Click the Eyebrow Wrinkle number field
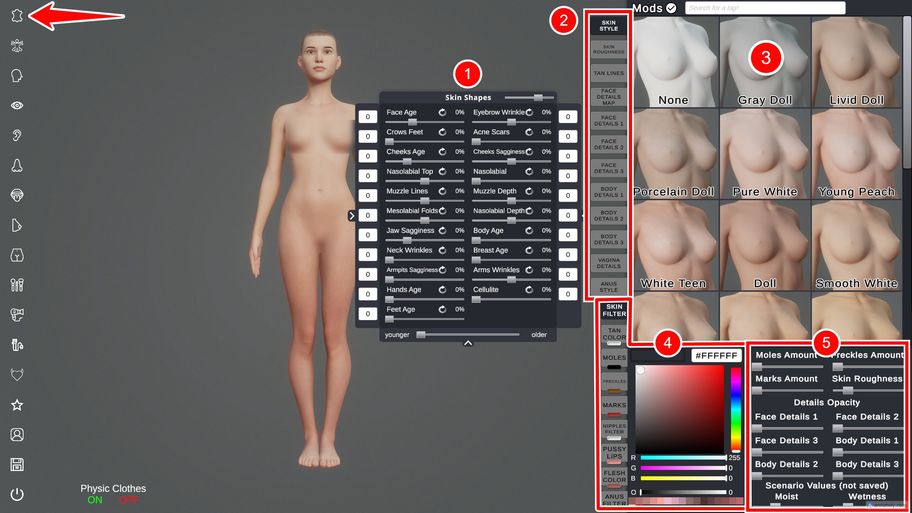Screen dimensions: 912x513 [x=568, y=117]
